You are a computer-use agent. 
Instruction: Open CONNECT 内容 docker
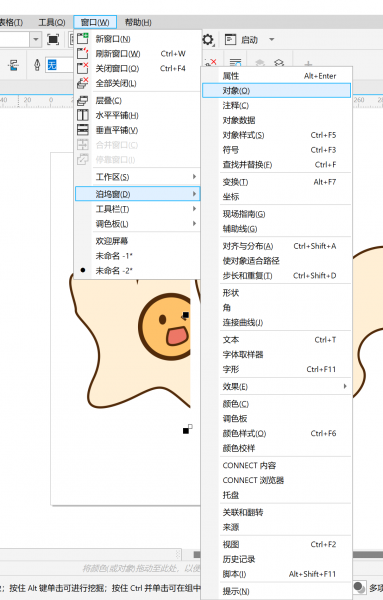point(276,466)
